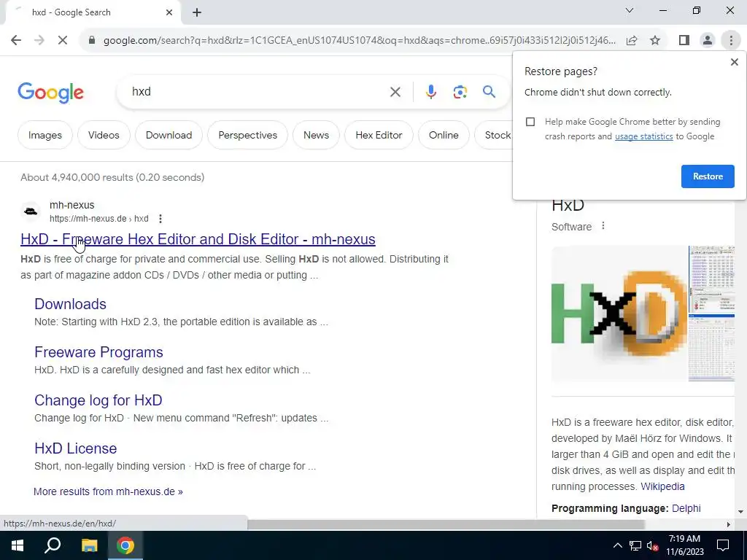Filter results by News
The width and height of the screenshot is (747, 560).
coord(316,135)
